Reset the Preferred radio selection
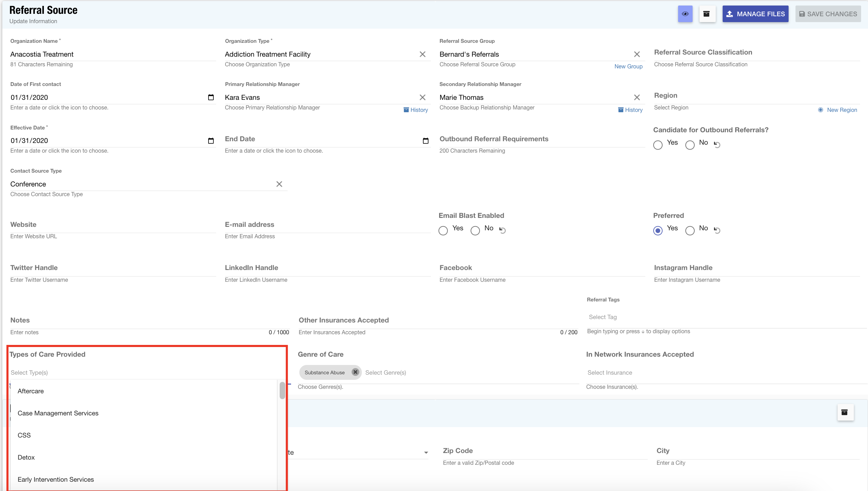Image resolution: width=868 pixels, height=491 pixels. (717, 230)
